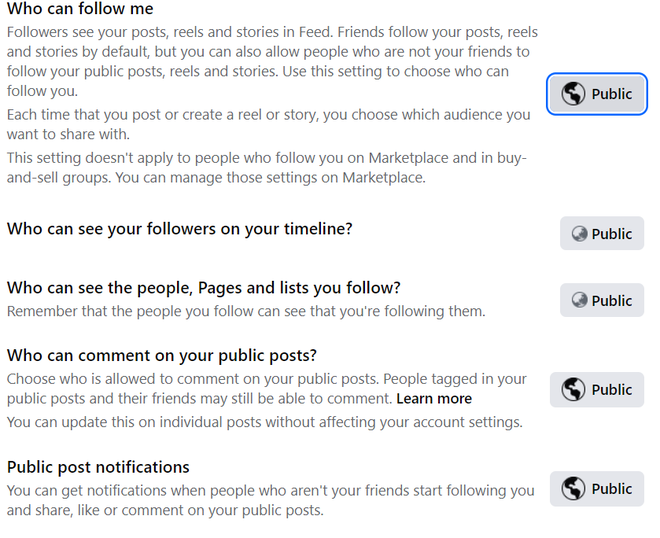The height and width of the screenshot is (538, 660).
Task: Open the Learn more link
Action: 434,399
